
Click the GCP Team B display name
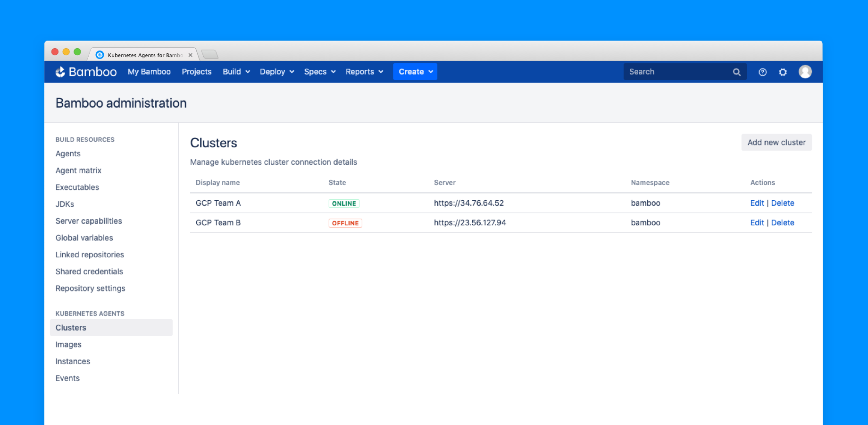[x=218, y=223]
